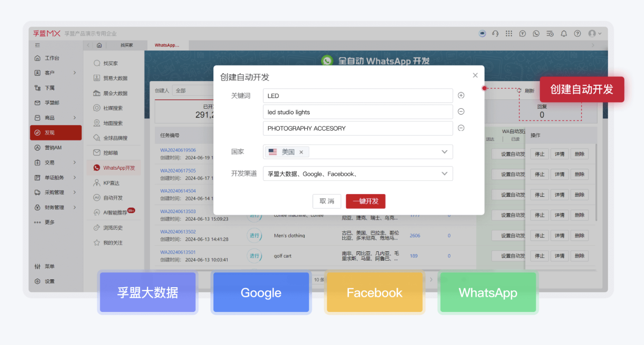Remove the 美国 country tag
This screenshot has height=345, width=644.
coord(301,152)
